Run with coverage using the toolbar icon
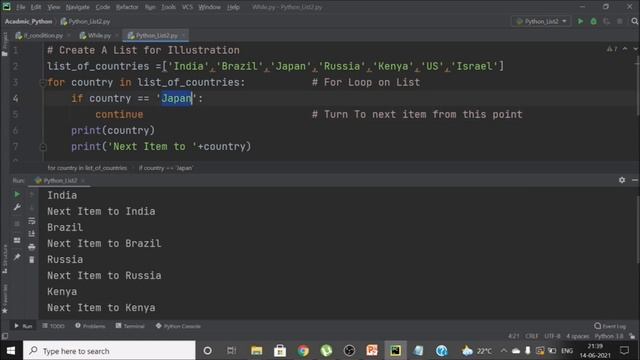 (x=607, y=21)
